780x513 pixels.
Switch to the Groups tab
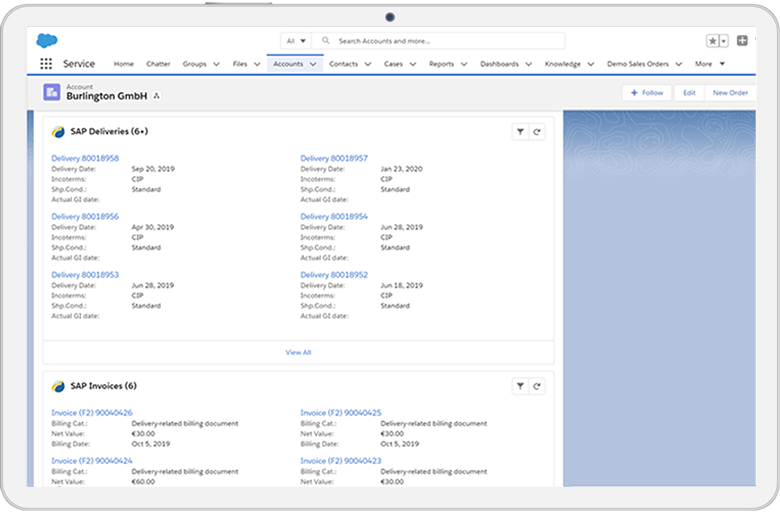click(x=195, y=64)
